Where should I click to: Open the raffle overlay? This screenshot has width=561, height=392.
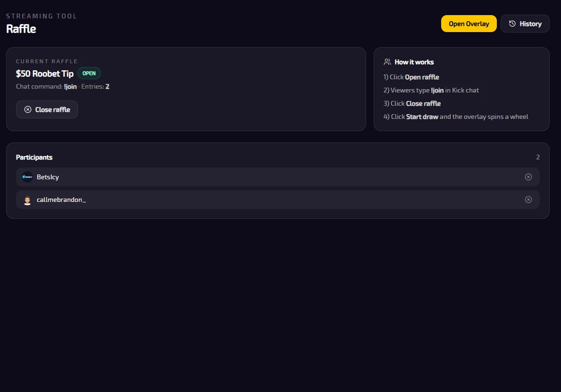tap(469, 24)
